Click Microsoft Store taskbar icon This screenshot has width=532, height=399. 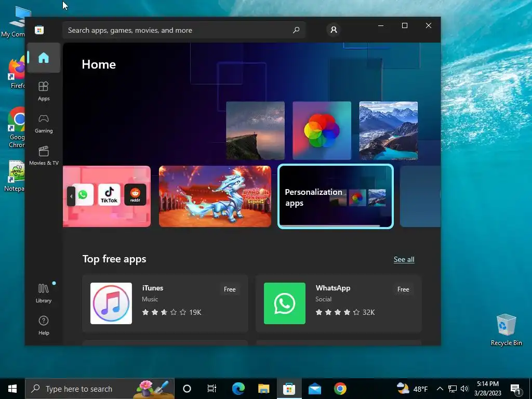pos(289,389)
